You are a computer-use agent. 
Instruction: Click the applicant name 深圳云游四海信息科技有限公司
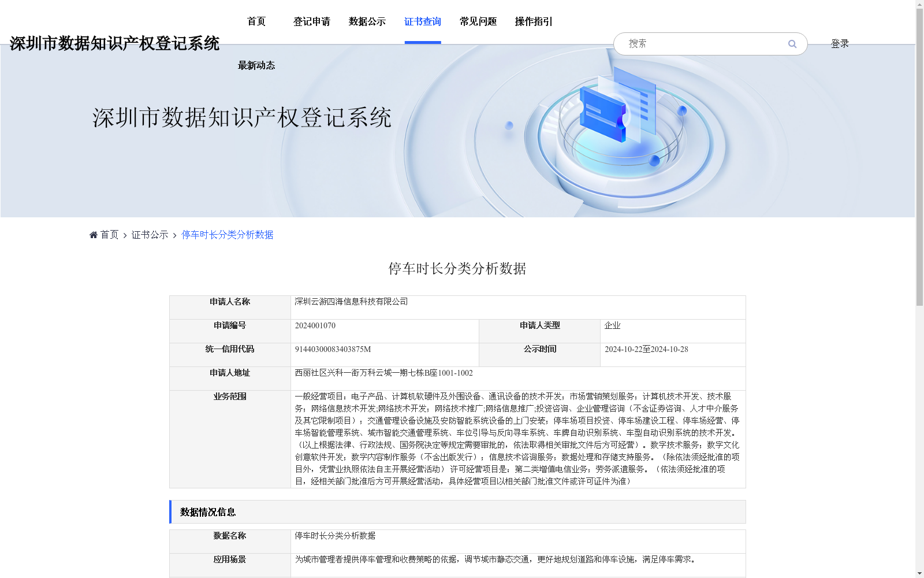[x=351, y=302]
